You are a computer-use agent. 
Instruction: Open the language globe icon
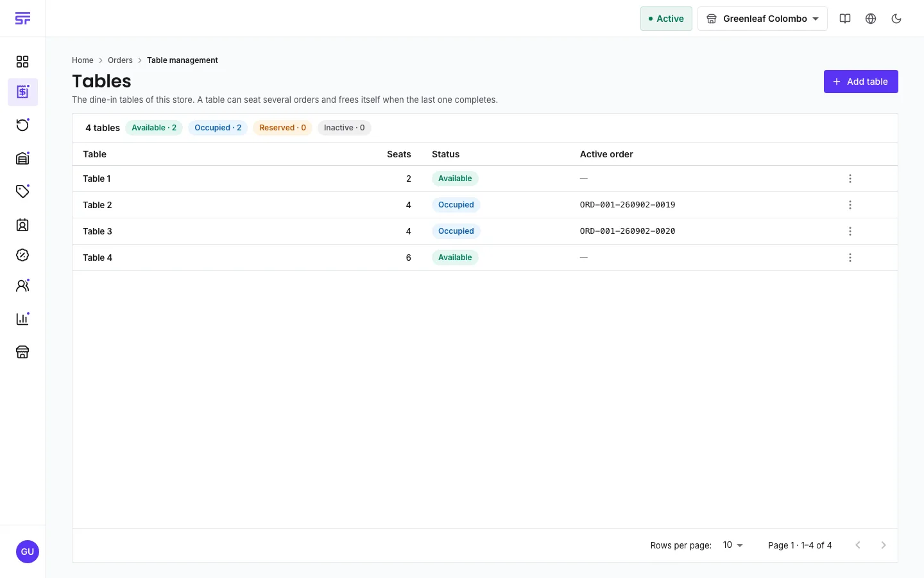coord(871,19)
